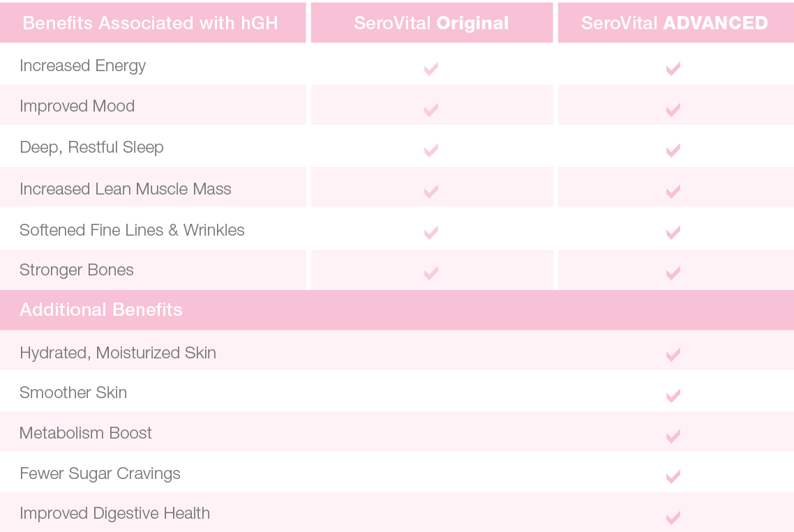Image resolution: width=794 pixels, height=532 pixels.
Task: Click the Benefits Associated with hGH header
Action: click(150, 23)
